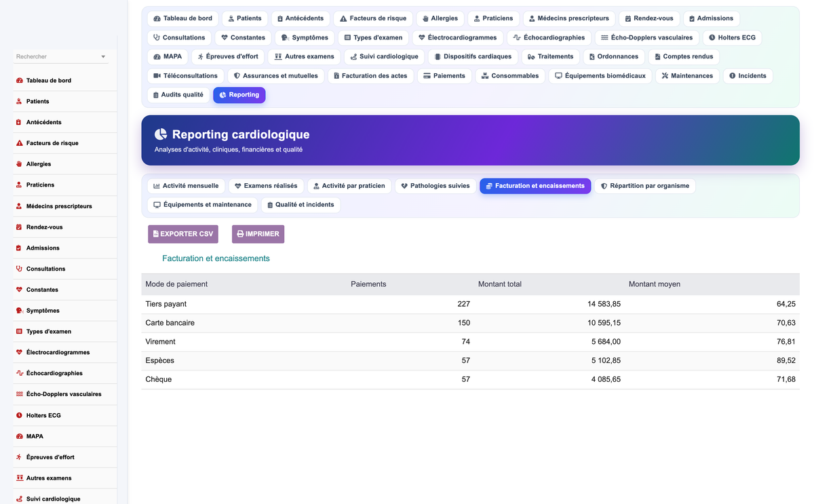This screenshot has width=814, height=504.
Task: Show the Examens réalisés report
Action: 266,186
